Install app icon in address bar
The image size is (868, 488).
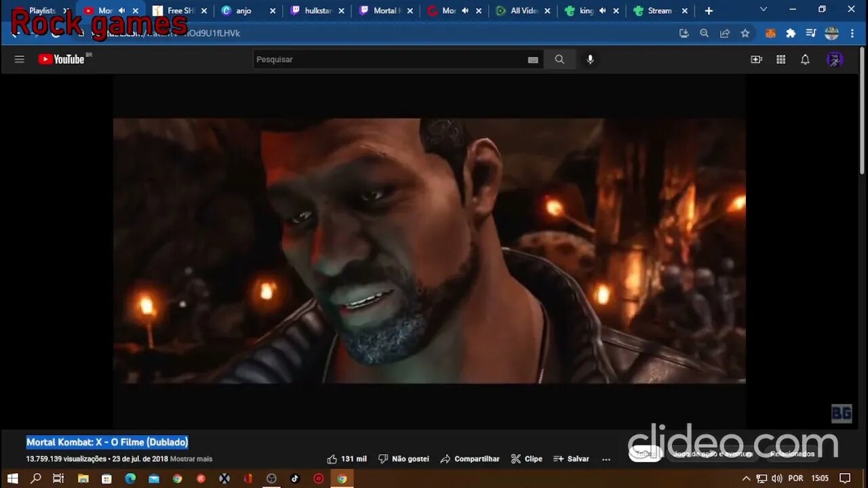[684, 33]
